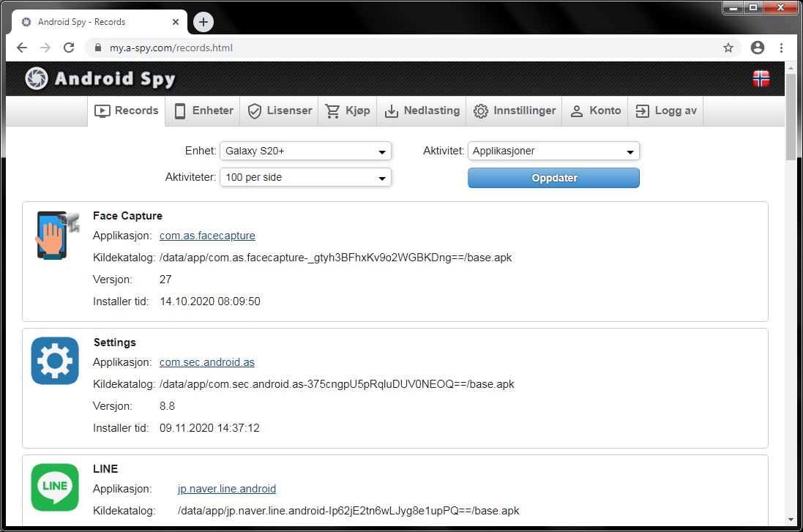Open the jp.naver.line.android link
The image size is (803, 532).
click(227, 489)
